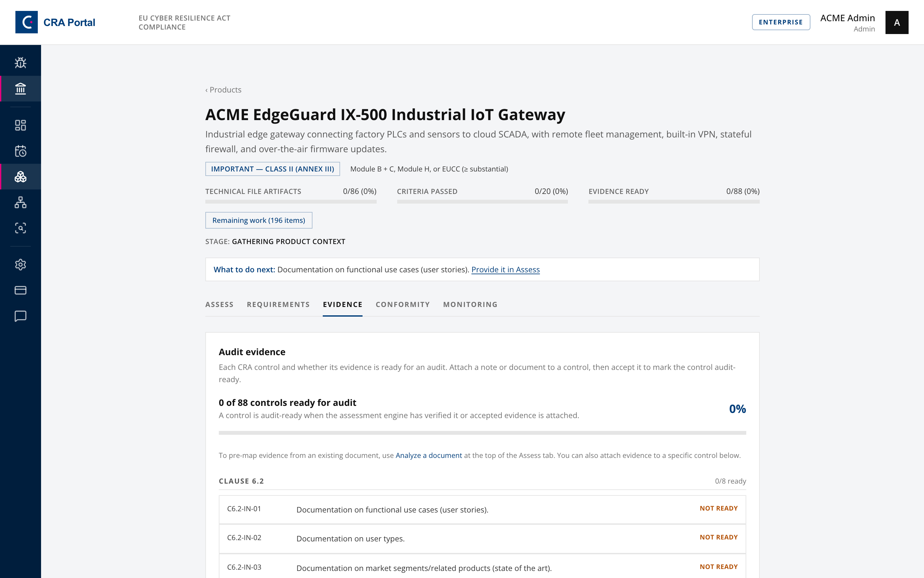Image resolution: width=924 pixels, height=578 pixels.
Task: Click the stage "Gathering Product Context" text
Action: [x=288, y=241]
